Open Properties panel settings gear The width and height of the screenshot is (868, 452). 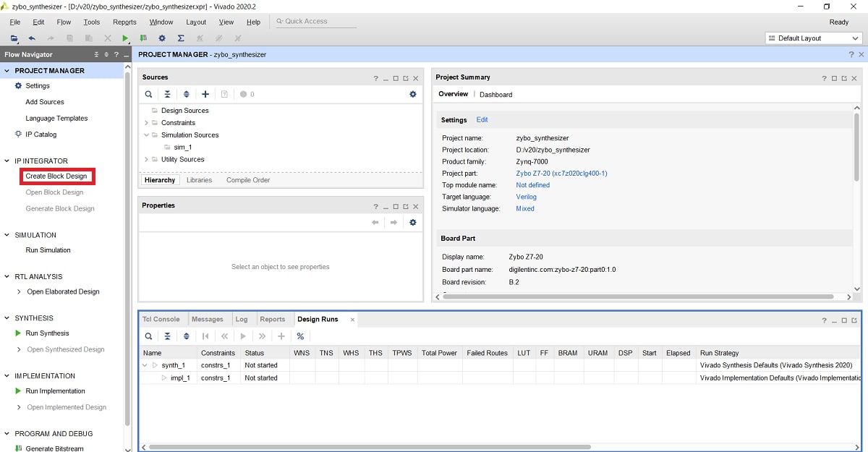pos(413,222)
